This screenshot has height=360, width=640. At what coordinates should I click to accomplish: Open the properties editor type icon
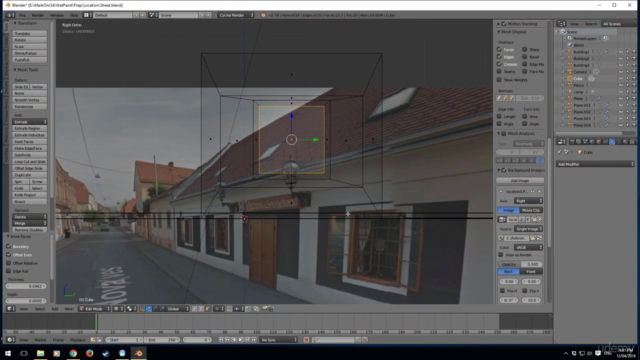pos(561,142)
